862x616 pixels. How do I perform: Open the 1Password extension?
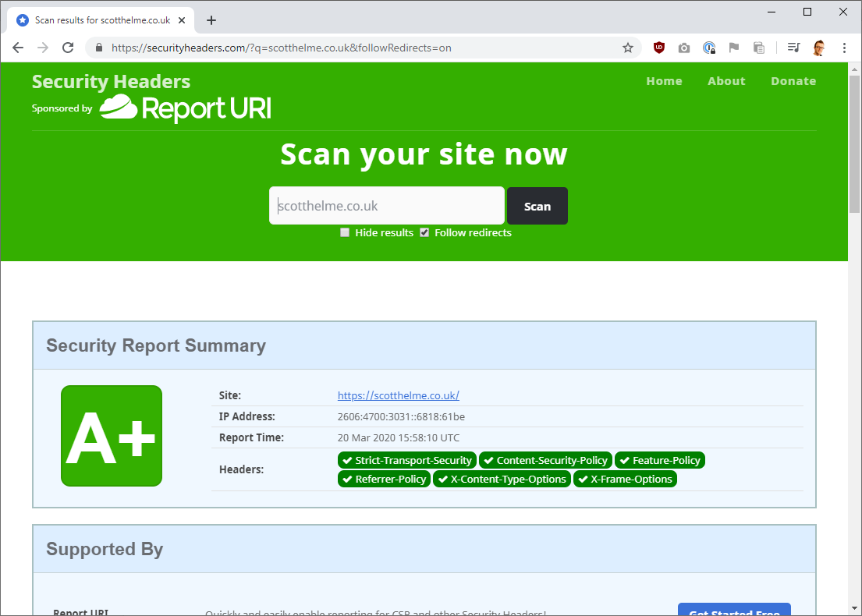(x=709, y=48)
